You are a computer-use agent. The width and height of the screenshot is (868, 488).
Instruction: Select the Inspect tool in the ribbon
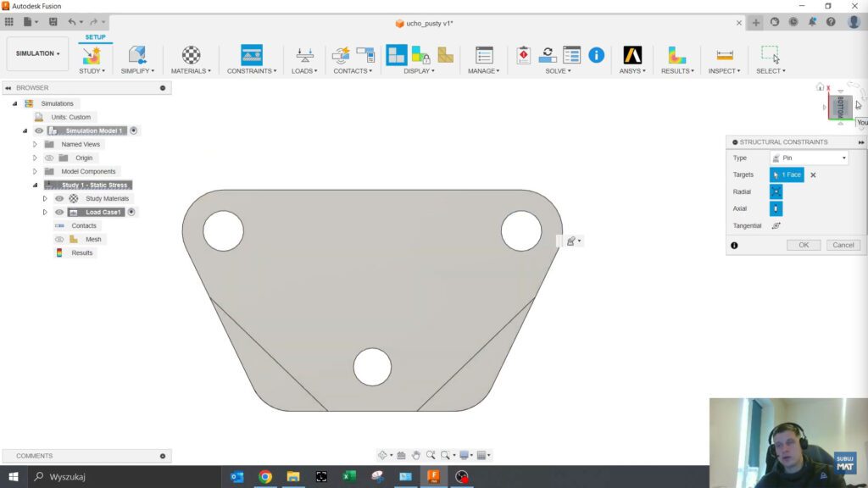pos(723,56)
